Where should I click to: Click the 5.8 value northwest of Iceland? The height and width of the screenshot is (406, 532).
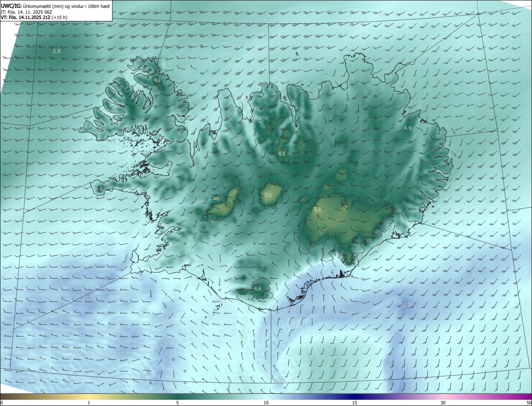[x=57, y=51]
